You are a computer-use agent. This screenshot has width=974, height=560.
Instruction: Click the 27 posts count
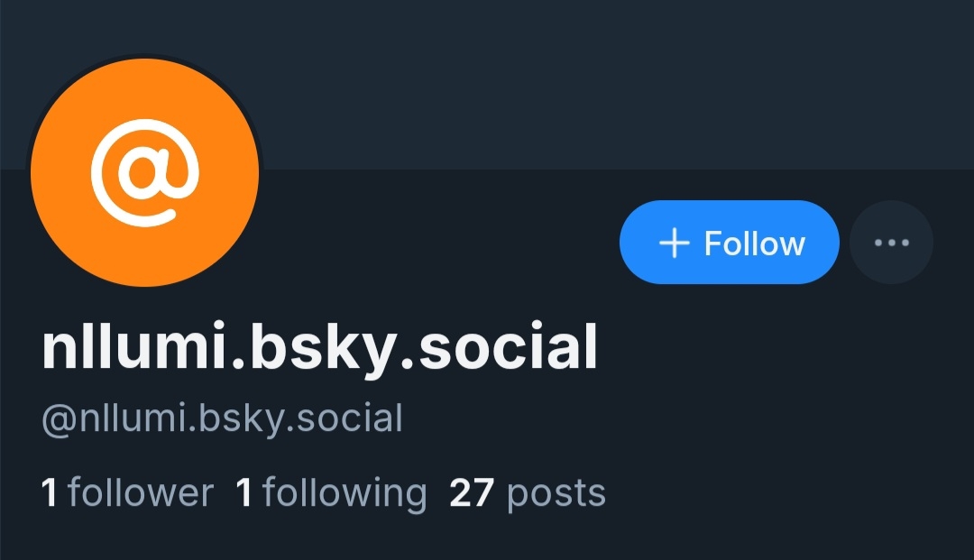pos(528,494)
